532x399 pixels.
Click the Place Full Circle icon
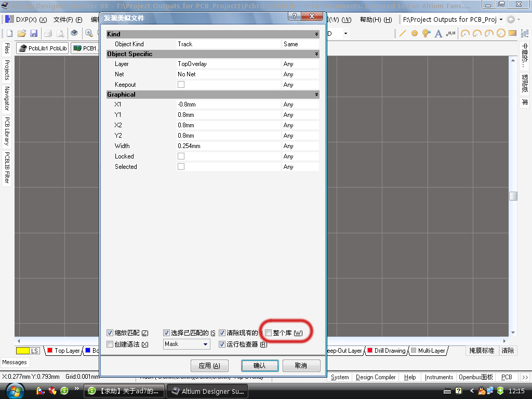coord(501,33)
